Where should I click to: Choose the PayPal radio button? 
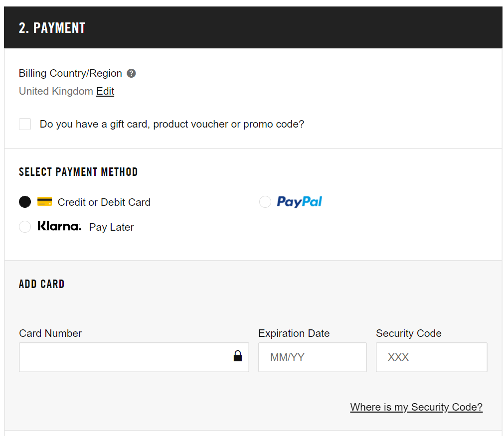265,202
